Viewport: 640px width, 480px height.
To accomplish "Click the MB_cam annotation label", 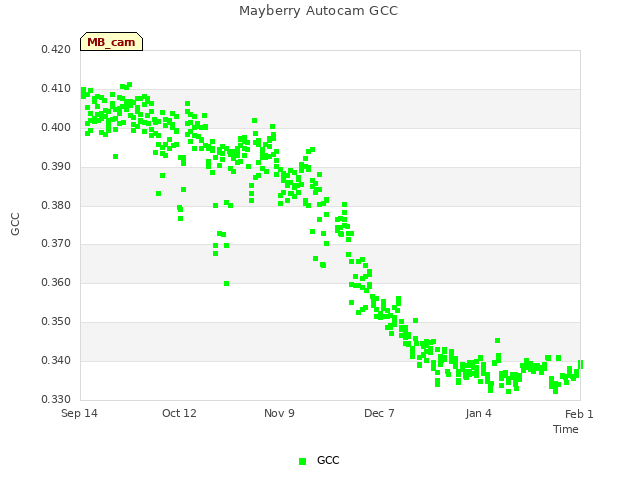I will coord(111,42).
